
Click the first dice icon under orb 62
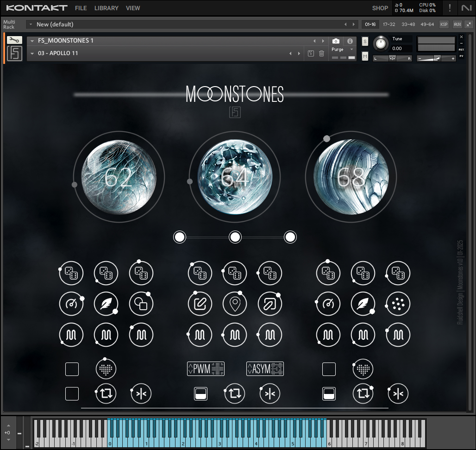tap(71, 273)
